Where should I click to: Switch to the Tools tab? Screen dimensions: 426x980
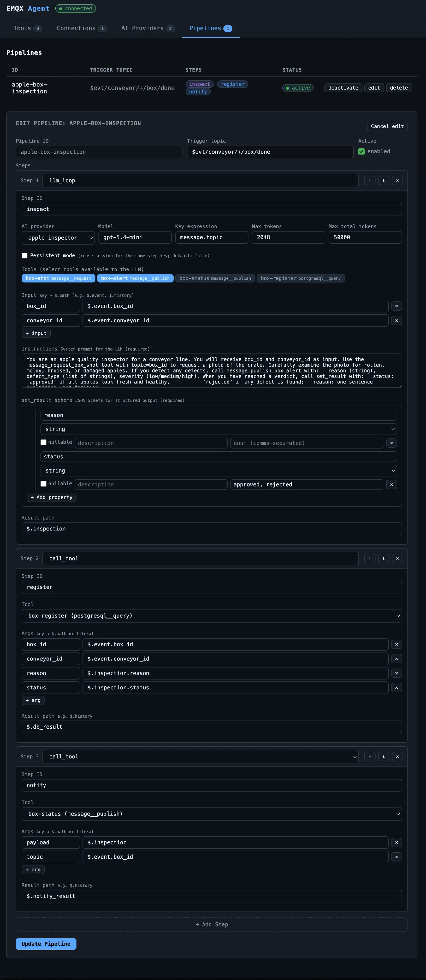(27, 28)
